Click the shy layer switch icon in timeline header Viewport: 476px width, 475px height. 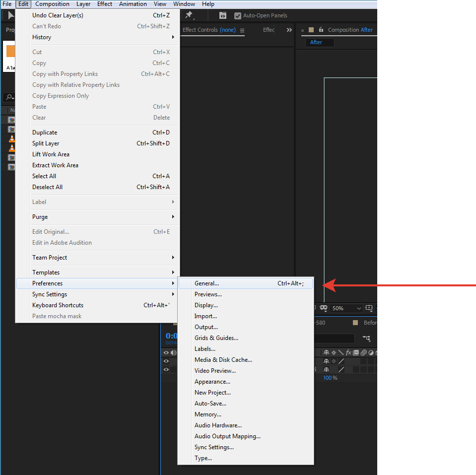[326, 352]
